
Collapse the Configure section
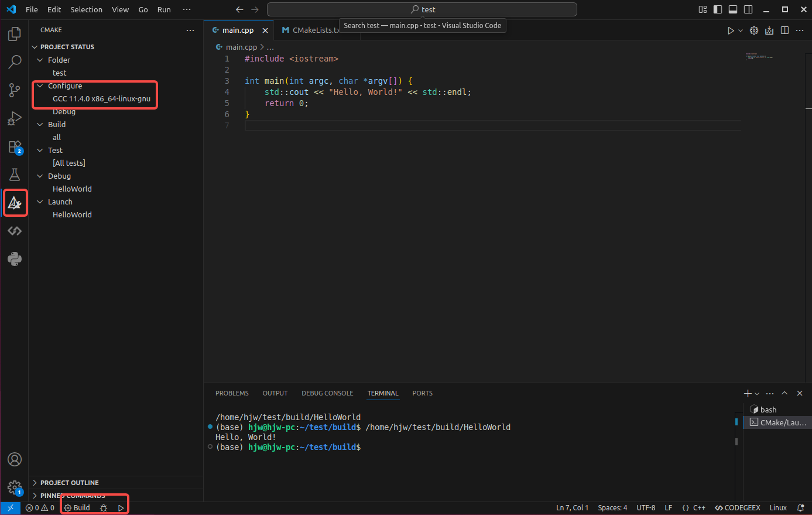40,86
